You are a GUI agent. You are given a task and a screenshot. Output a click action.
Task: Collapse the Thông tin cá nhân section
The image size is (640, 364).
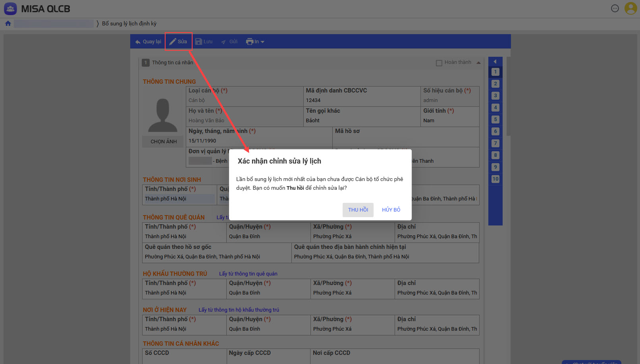click(478, 63)
